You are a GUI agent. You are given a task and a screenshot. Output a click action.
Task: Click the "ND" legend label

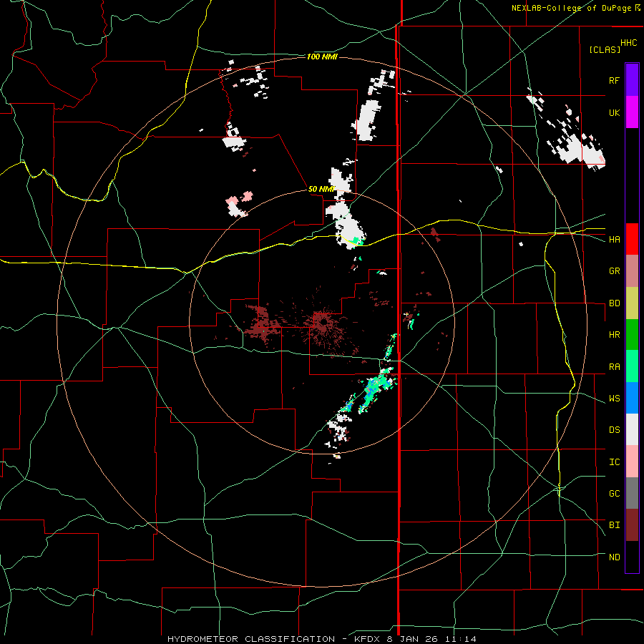click(614, 557)
